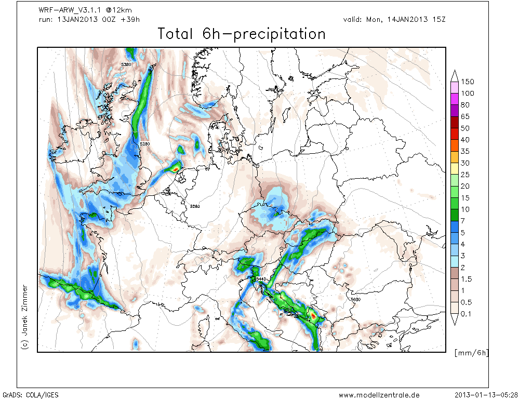Pick the dark blue swatch between 5 and 7
The height and width of the screenshot is (399, 532).
coord(455,227)
